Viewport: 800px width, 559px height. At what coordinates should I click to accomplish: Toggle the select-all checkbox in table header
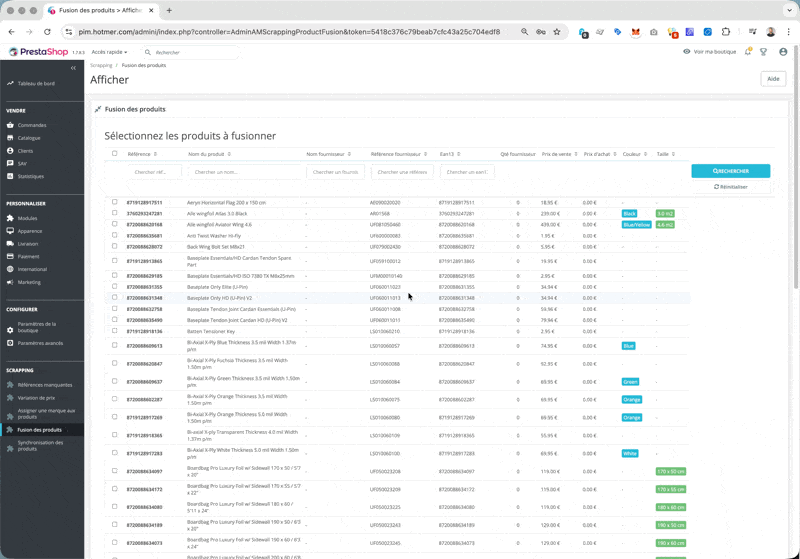114,154
